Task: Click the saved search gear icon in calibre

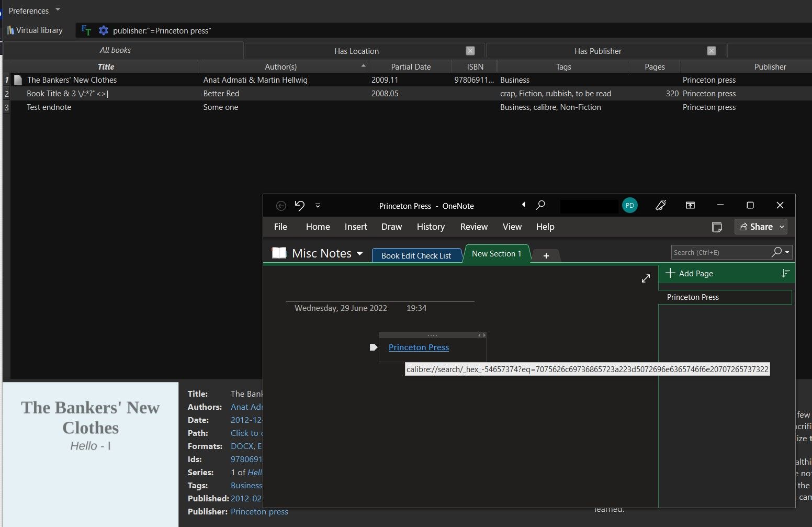Action: tap(104, 31)
